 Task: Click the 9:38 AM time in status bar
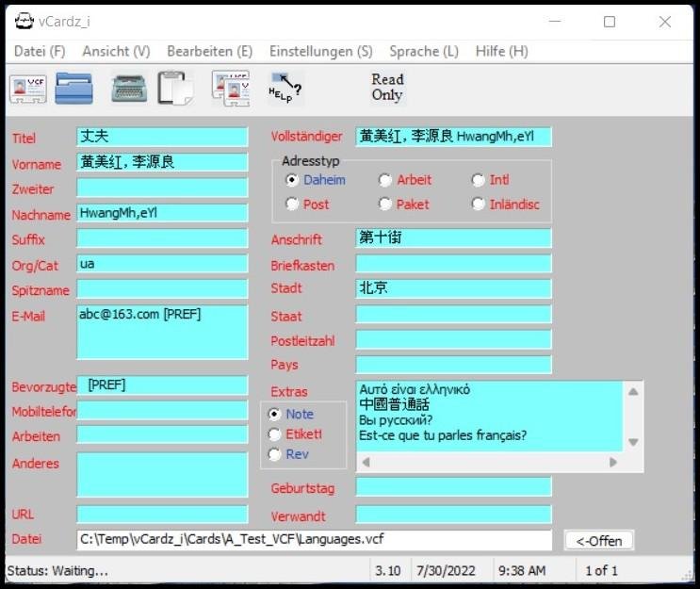[x=522, y=571]
